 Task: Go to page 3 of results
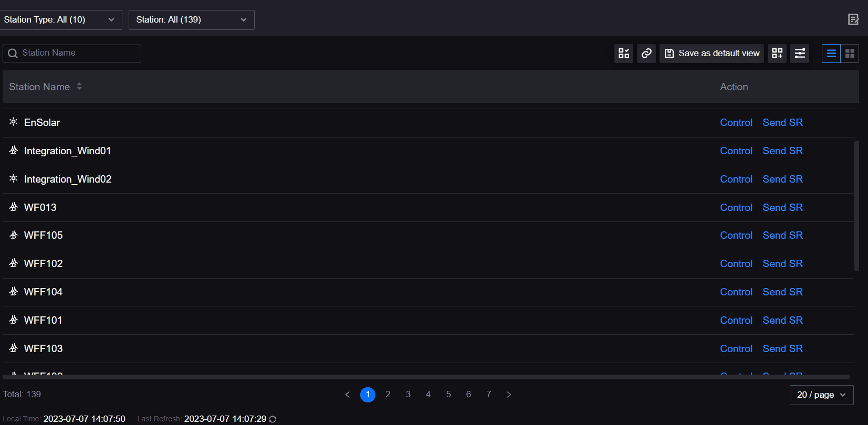[408, 395]
